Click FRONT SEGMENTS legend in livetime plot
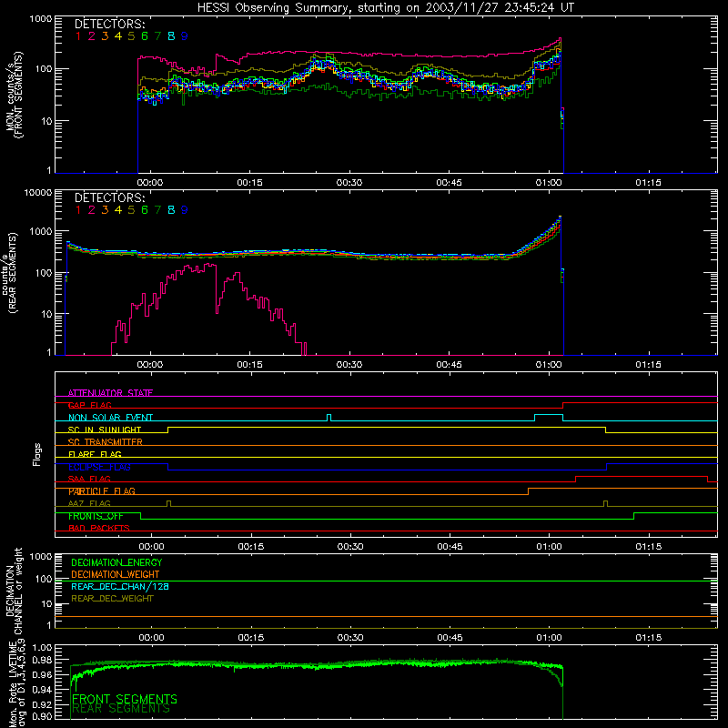728x728 pixels. tap(125, 699)
